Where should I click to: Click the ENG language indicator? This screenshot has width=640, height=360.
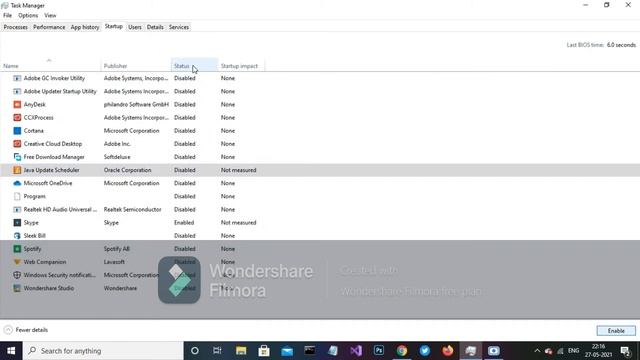tap(573, 351)
